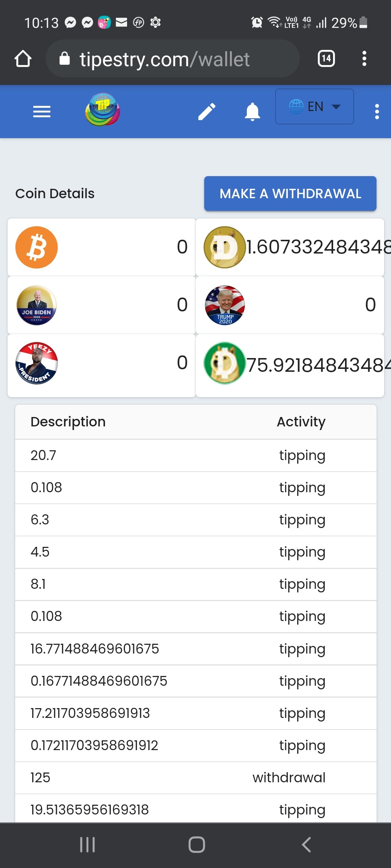
Task: Select the 125 withdrawal transaction row
Action: [x=196, y=778]
